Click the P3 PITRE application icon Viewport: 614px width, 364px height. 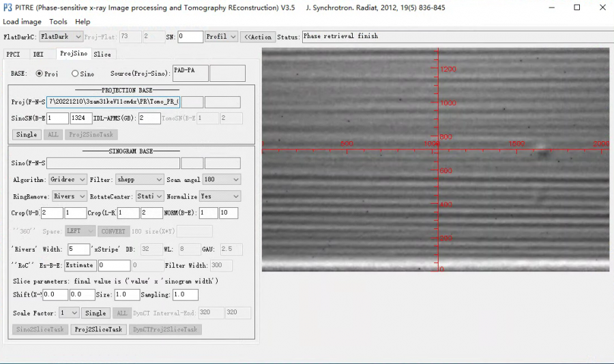point(8,7)
